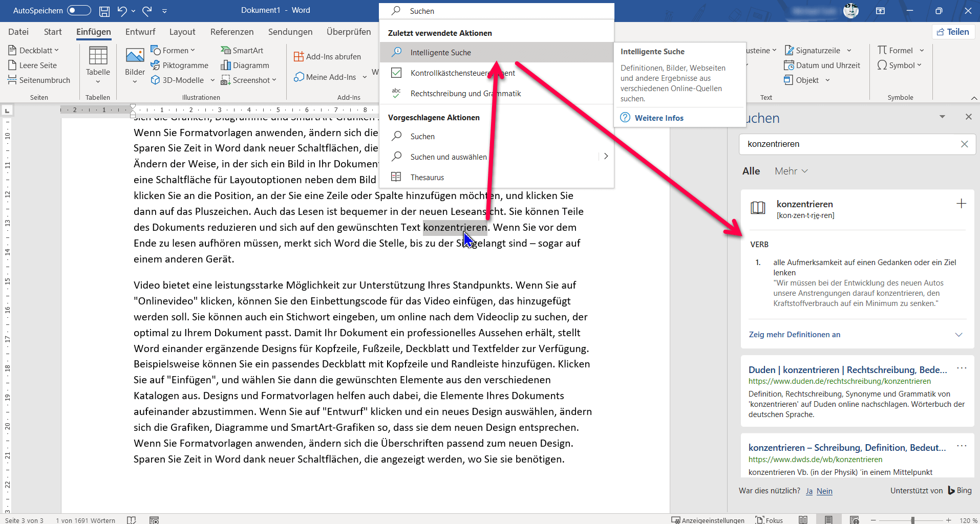
Task: Open the proofing book icon in status bar
Action: (132, 520)
